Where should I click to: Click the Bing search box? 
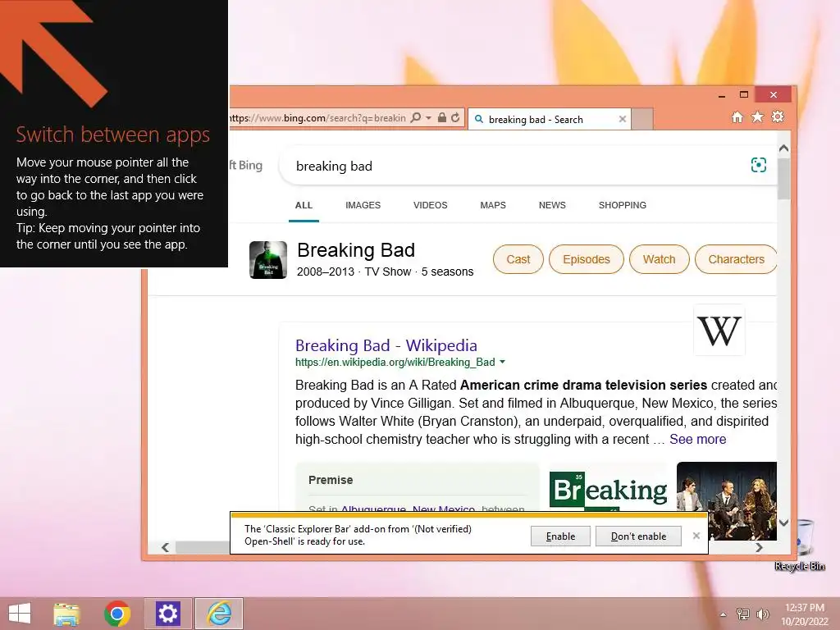[514, 166]
